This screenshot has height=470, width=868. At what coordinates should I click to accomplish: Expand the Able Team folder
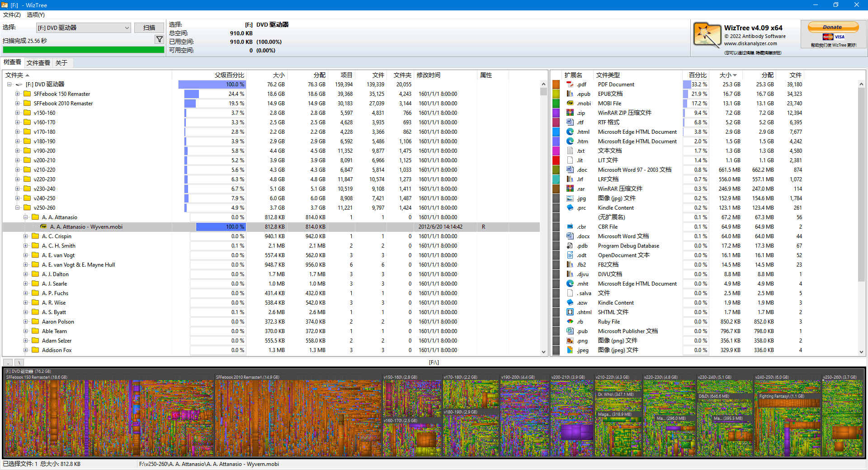click(26, 331)
